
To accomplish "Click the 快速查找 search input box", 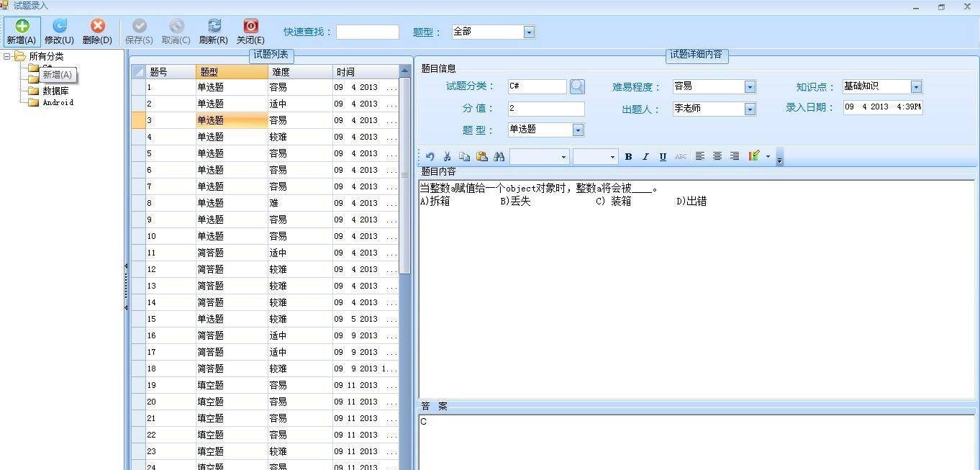I will [x=367, y=32].
